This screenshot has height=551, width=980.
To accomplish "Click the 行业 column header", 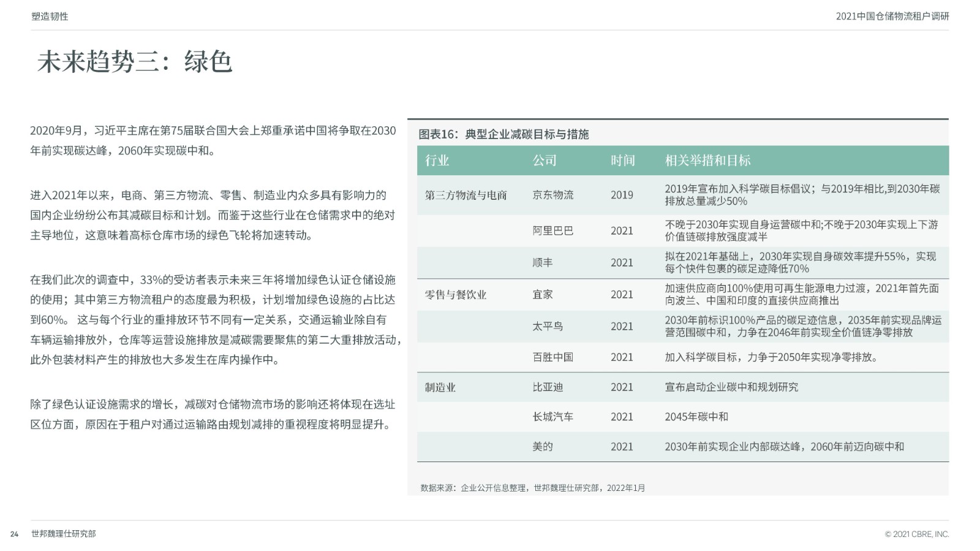I will 437,161.
